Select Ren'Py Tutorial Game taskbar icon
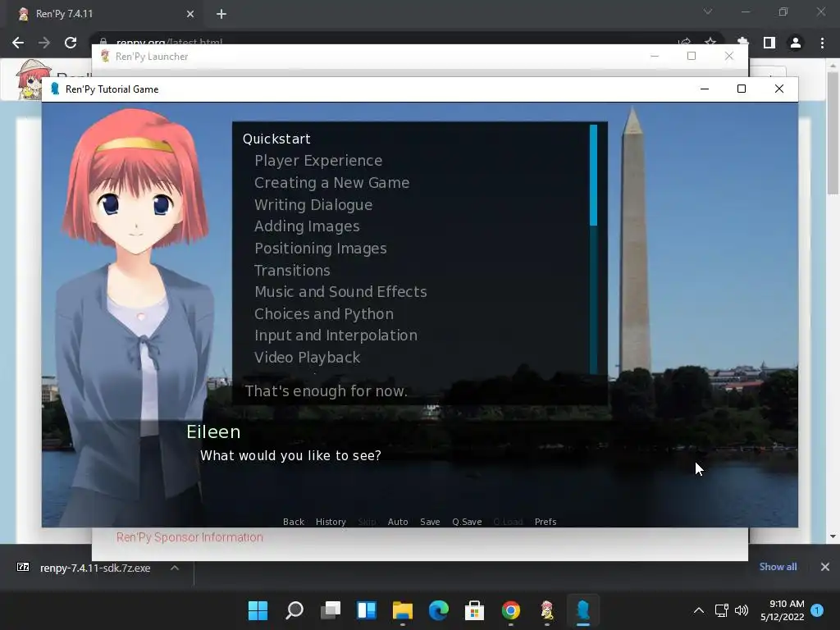840x630 pixels. (x=583, y=610)
